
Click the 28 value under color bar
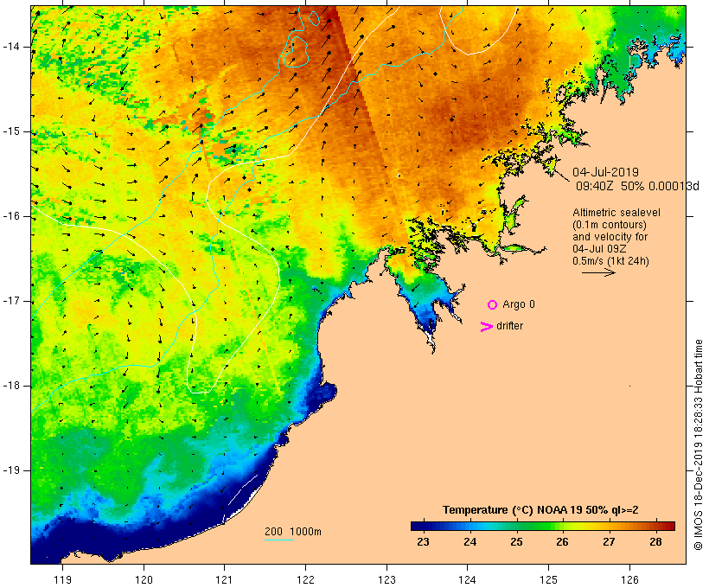coord(655,542)
